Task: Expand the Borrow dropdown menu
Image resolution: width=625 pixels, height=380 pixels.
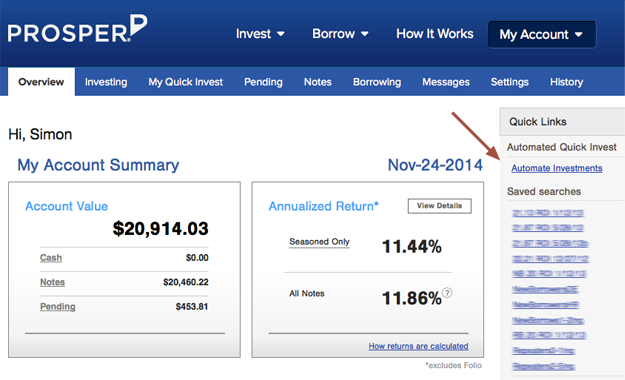Action: 340,34
